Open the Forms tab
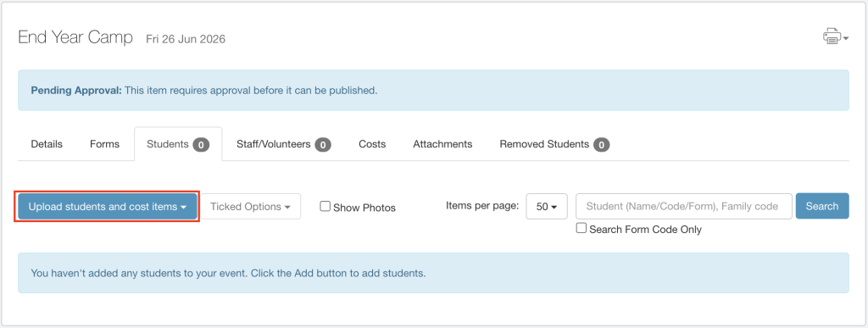This screenshot has width=868, height=328. 104,144
